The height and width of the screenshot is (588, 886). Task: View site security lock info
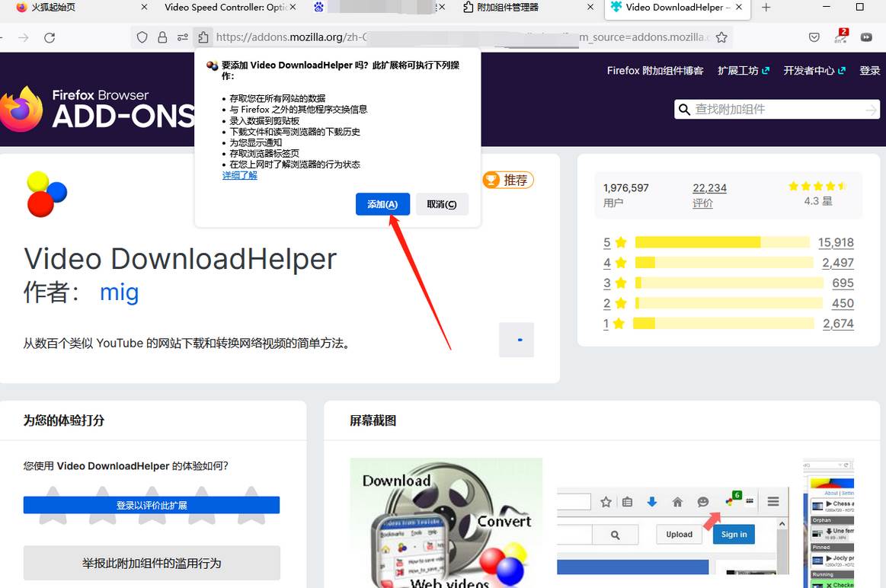point(162,38)
